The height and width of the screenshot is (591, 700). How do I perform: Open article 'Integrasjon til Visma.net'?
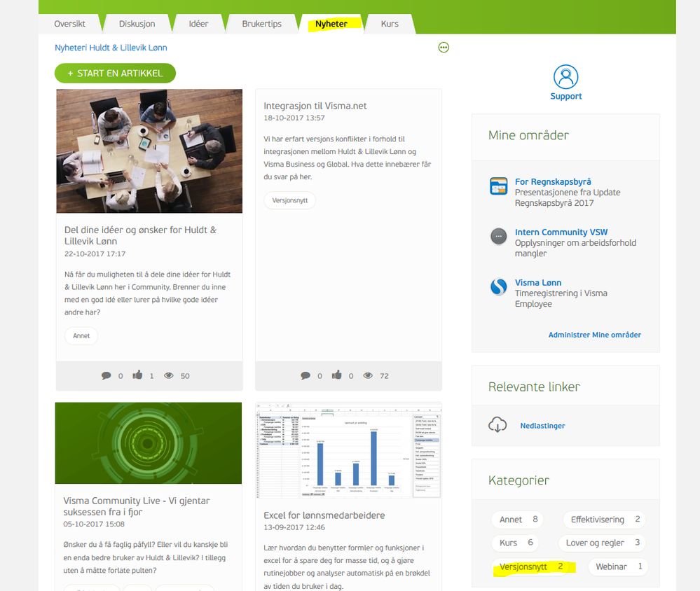pos(315,106)
